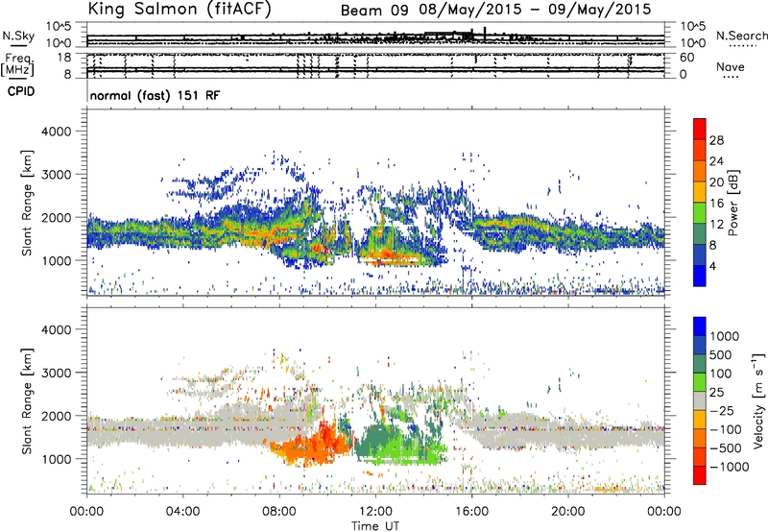
Task: Click the 20:00 time axis tick label
Action: pyautogui.click(x=567, y=511)
